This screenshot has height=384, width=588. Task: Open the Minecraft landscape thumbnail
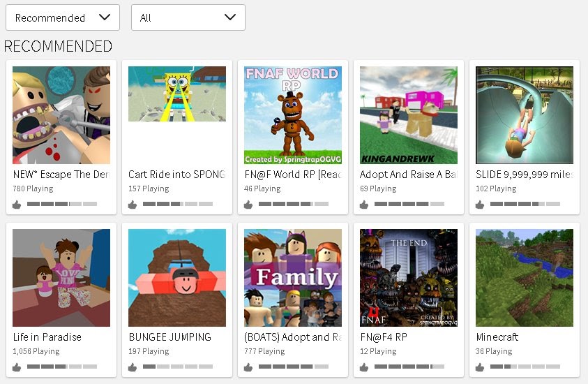coord(525,278)
